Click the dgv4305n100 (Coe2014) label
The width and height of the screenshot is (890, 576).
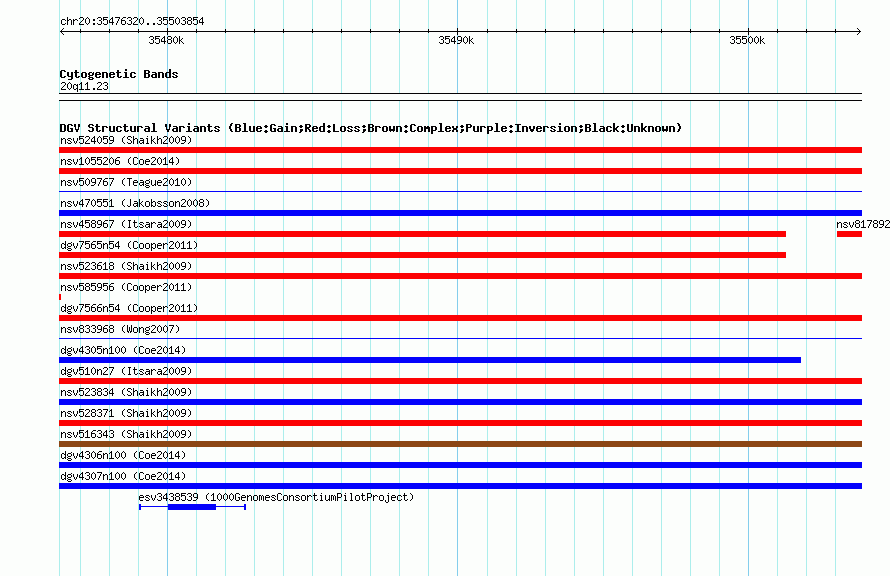tap(123, 350)
